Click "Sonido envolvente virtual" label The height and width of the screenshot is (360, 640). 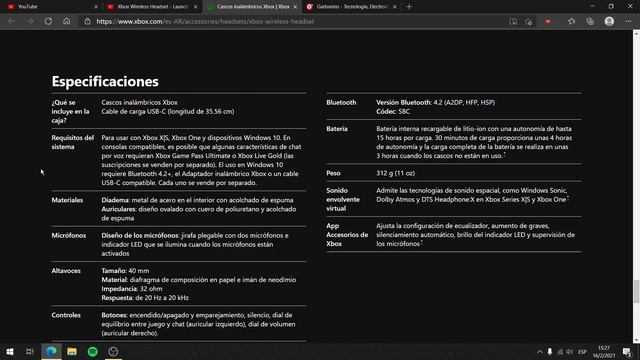343,199
